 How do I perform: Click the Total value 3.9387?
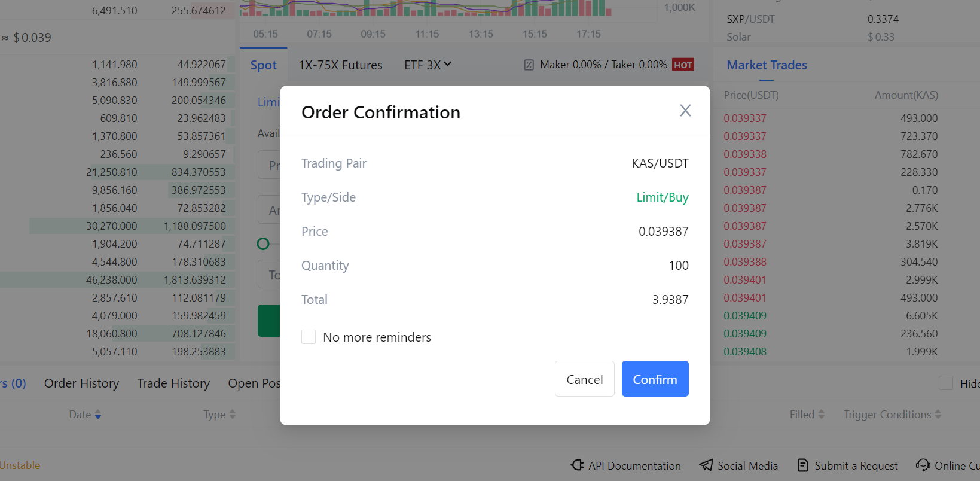(x=670, y=299)
